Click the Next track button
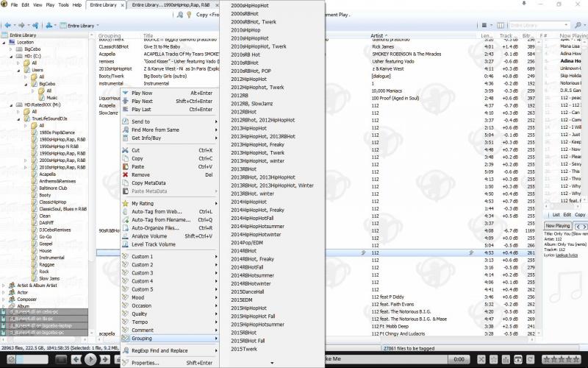The image size is (588, 368). pyautogui.click(x=104, y=359)
